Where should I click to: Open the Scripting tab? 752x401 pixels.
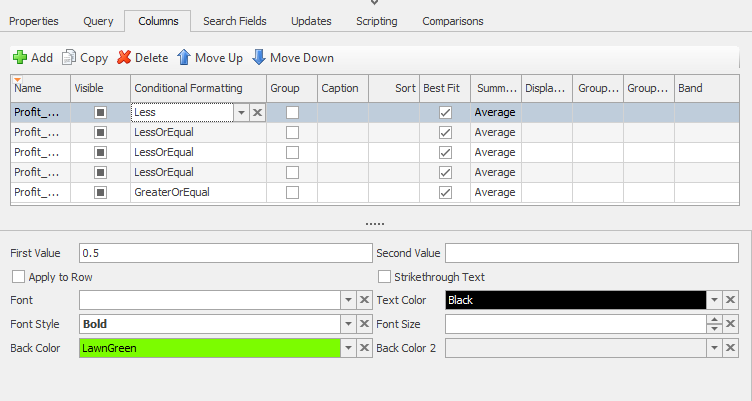(376, 21)
